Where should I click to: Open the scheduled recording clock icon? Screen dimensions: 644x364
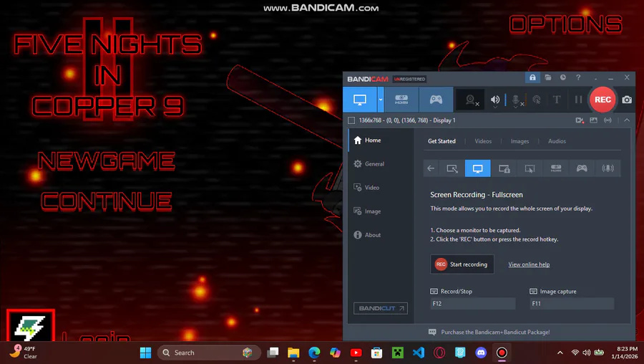point(563,77)
